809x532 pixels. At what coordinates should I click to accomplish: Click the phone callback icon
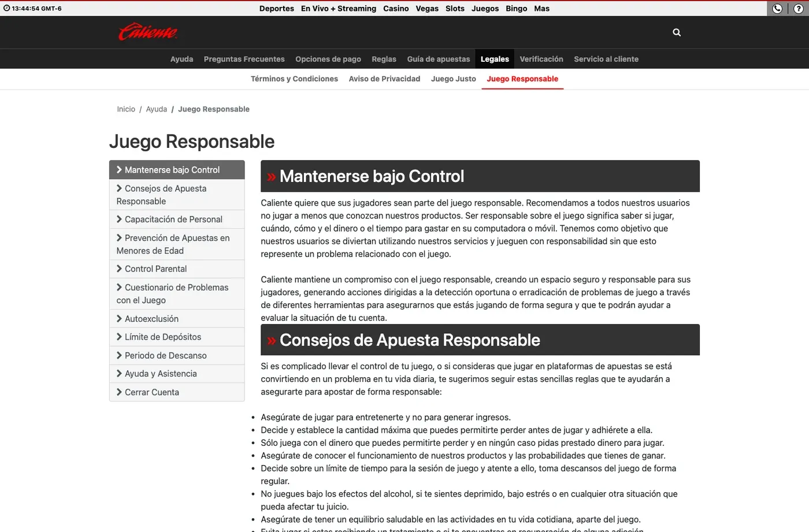pos(777,9)
